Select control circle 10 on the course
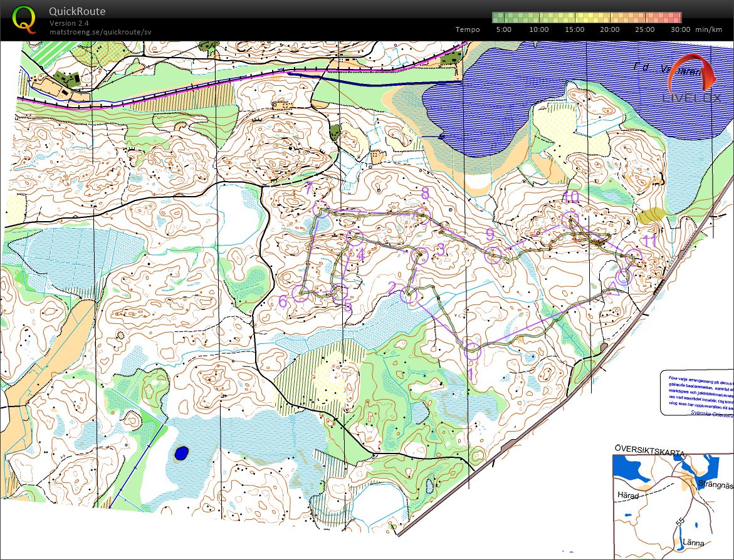The height and width of the screenshot is (560, 734). tap(570, 220)
